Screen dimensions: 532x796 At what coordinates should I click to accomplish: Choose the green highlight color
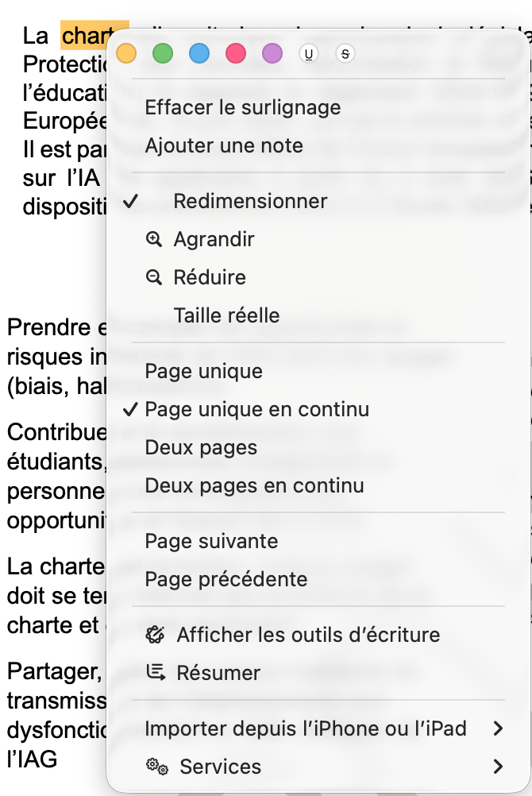tap(163, 54)
